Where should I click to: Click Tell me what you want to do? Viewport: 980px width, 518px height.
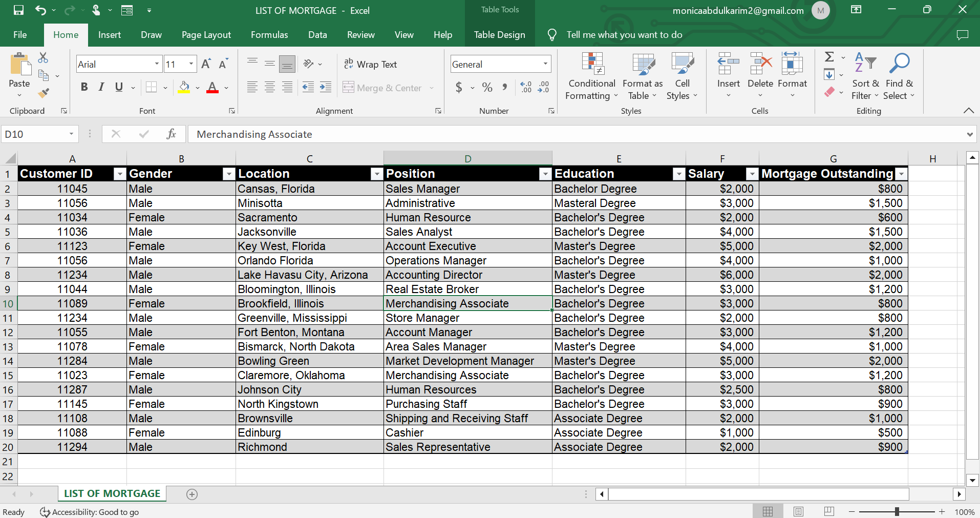point(624,35)
